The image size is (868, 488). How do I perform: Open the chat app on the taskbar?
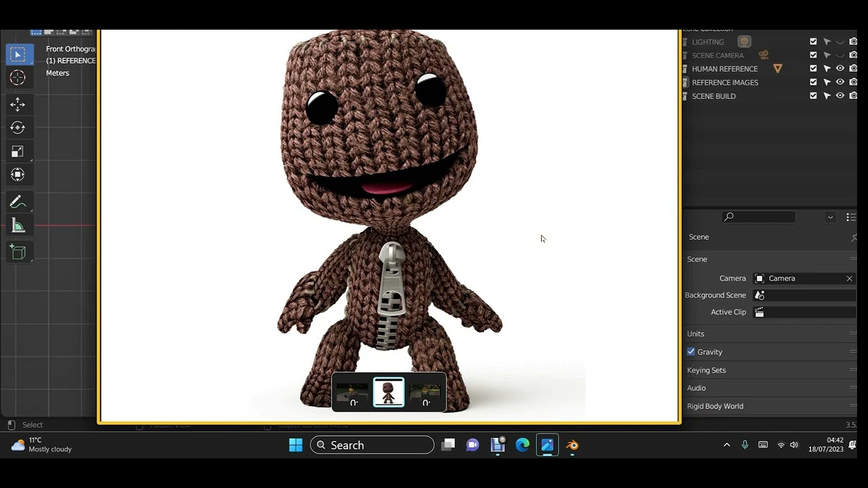[x=473, y=445]
